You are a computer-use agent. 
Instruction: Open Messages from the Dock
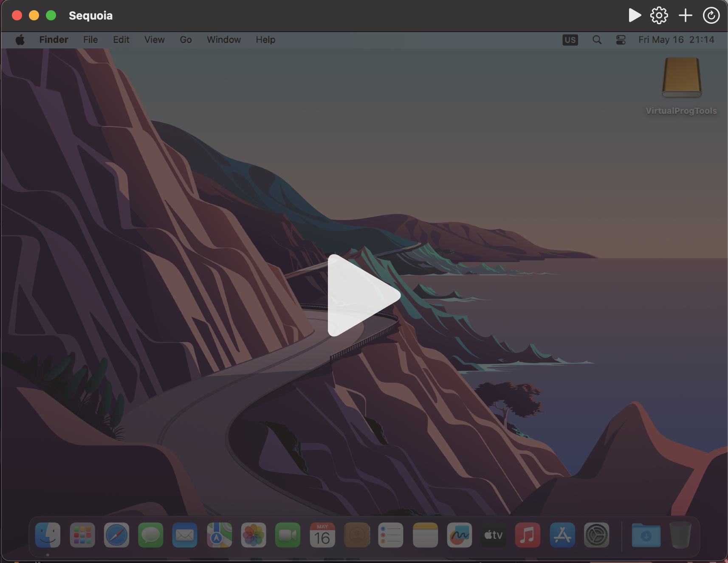point(151,535)
